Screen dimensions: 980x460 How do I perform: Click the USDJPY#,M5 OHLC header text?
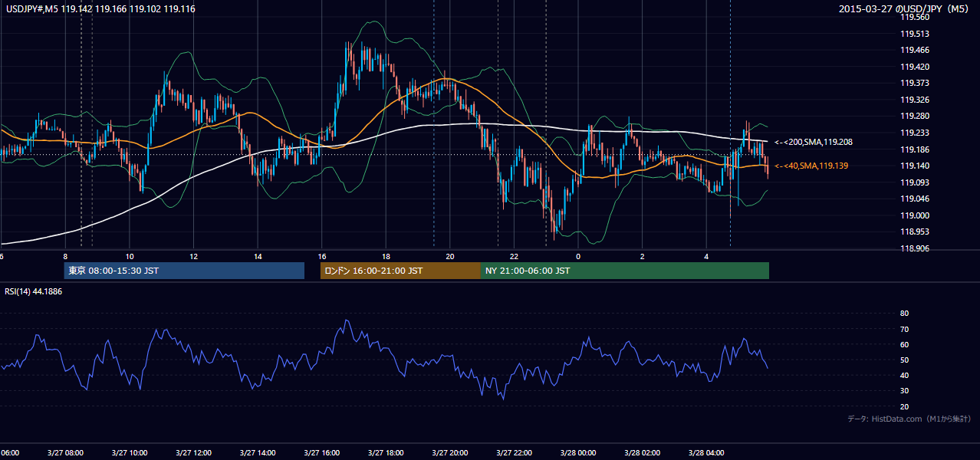tap(100, 8)
